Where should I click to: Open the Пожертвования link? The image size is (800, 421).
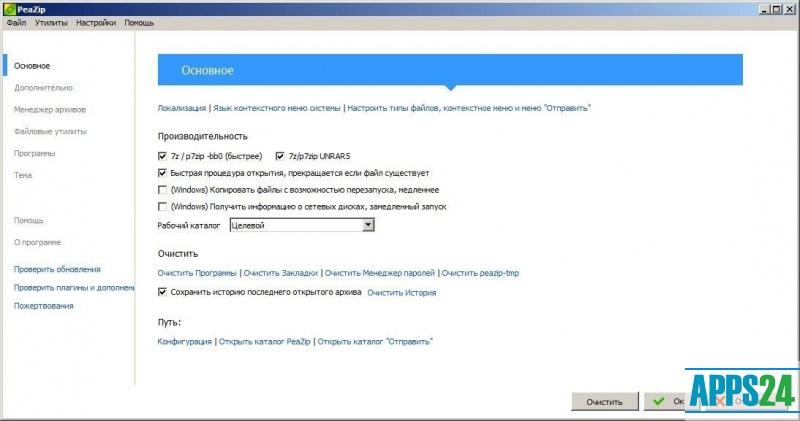pyautogui.click(x=43, y=306)
